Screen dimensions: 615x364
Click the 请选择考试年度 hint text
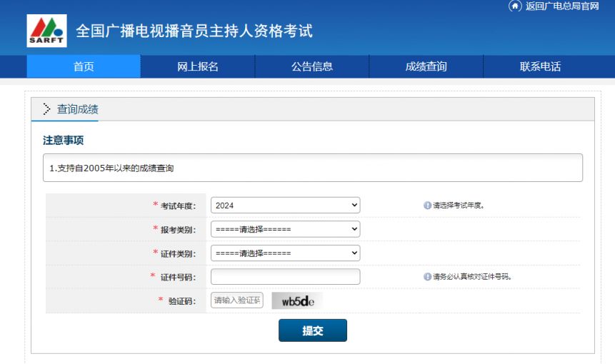click(459, 206)
